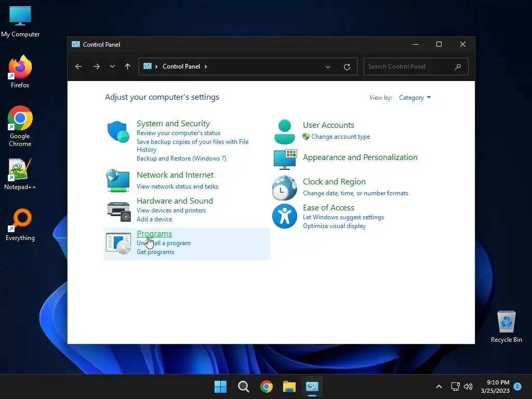Open the Appearance and Personalization monitor icon
The height and width of the screenshot is (399, 532).
click(285, 159)
